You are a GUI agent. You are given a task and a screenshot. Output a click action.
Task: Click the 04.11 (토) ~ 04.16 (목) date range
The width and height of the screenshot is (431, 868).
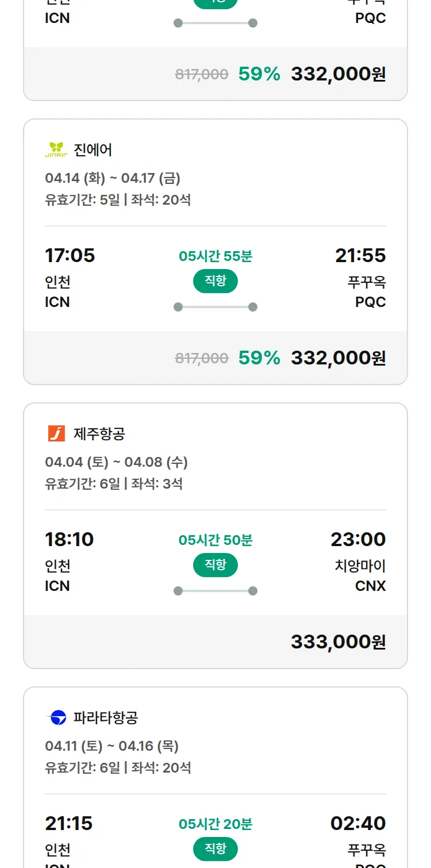pos(111,746)
